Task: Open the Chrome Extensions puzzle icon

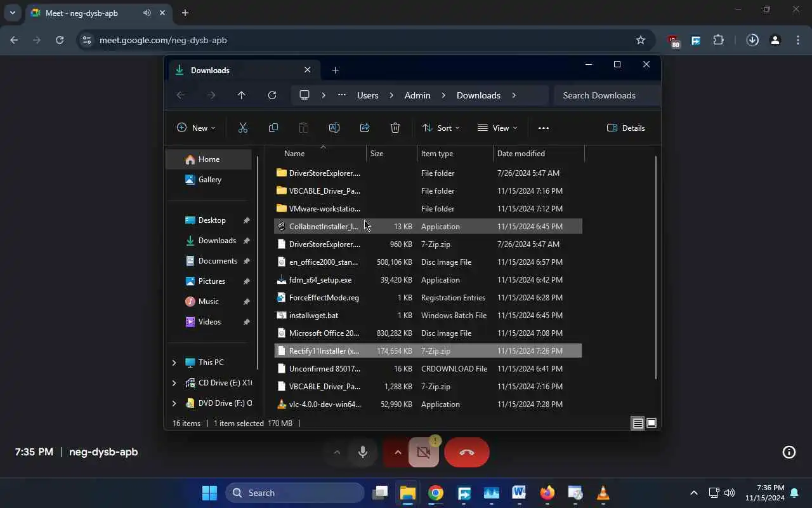Action: tap(718, 40)
